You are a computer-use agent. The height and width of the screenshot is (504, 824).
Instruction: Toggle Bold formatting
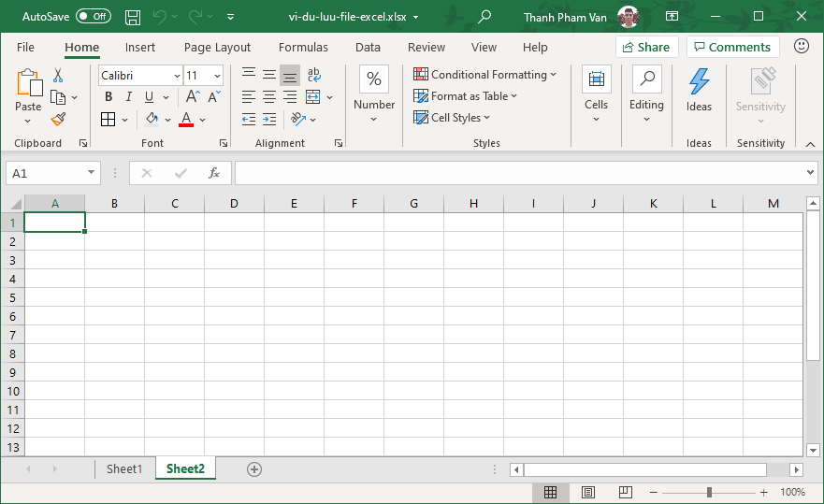tap(108, 96)
